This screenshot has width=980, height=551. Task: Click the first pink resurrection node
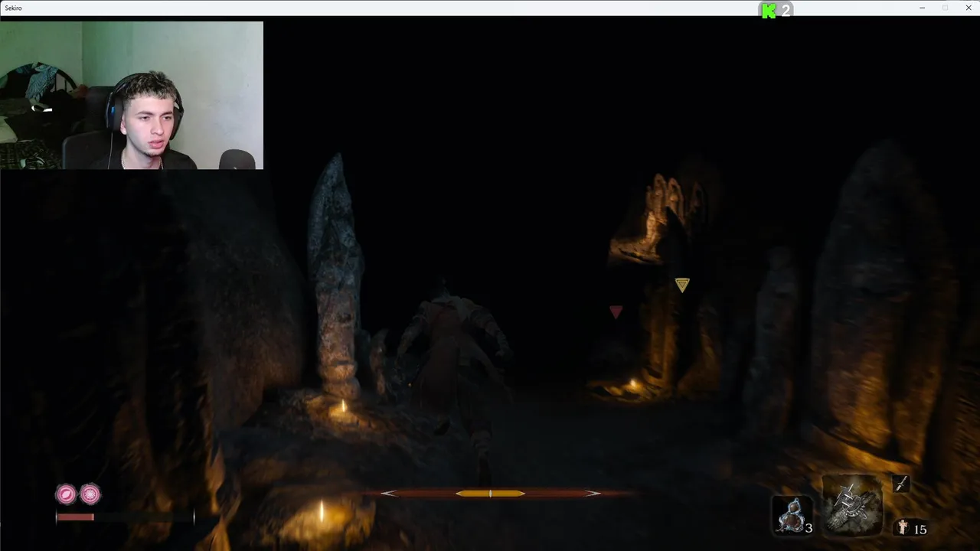point(66,494)
